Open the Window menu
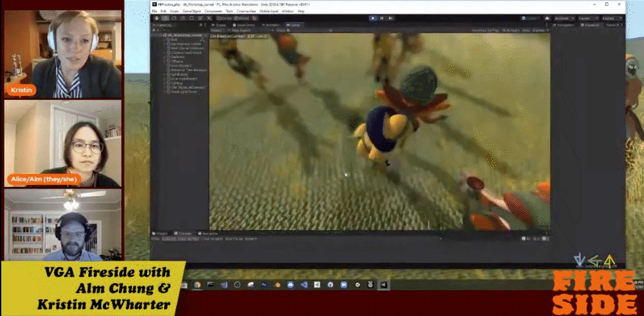The height and width of the screenshot is (316, 644). 288,11
